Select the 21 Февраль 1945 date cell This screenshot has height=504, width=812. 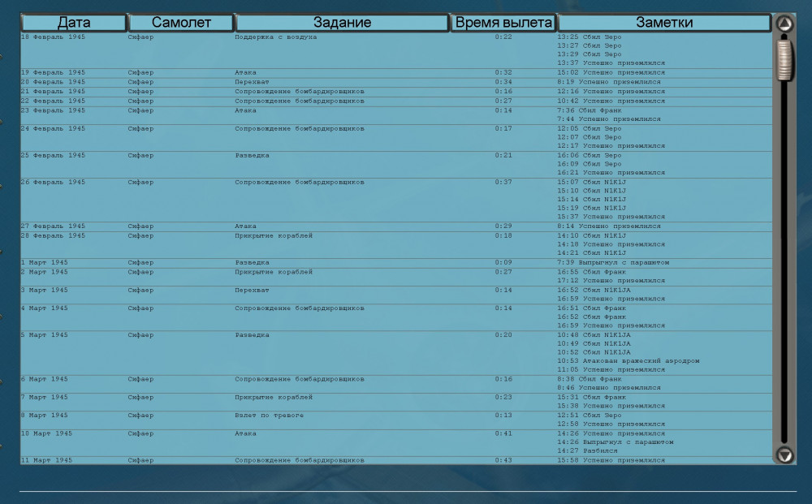[x=53, y=92]
